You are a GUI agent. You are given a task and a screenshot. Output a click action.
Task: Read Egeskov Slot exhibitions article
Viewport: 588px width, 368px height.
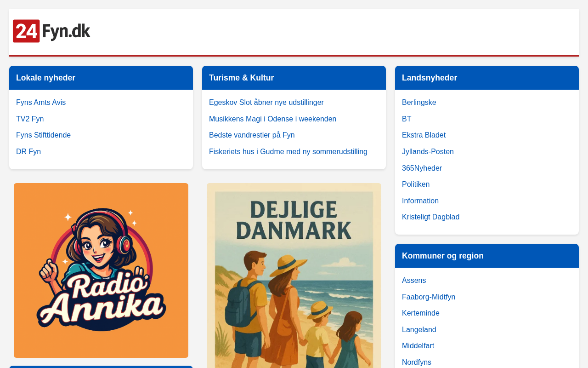click(x=266, y=103)
